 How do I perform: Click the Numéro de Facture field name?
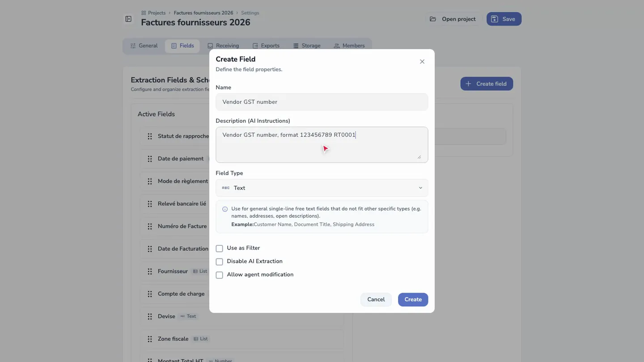click(182, 227)
